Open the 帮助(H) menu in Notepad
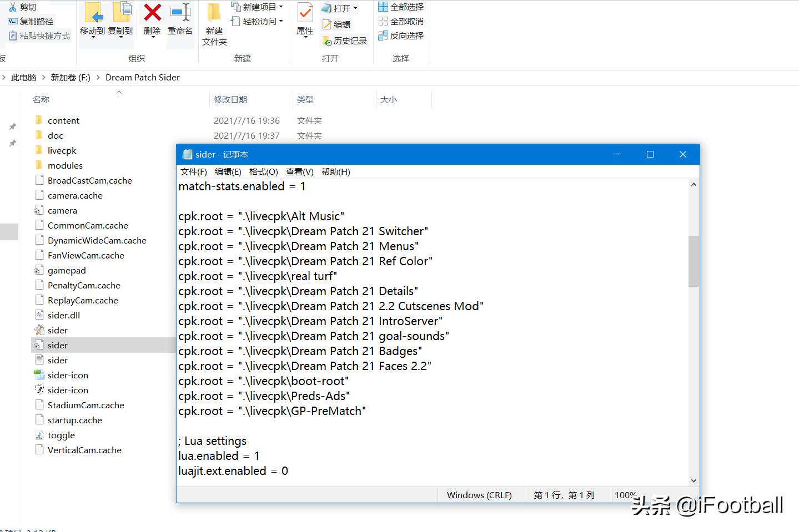 [336, 172]
